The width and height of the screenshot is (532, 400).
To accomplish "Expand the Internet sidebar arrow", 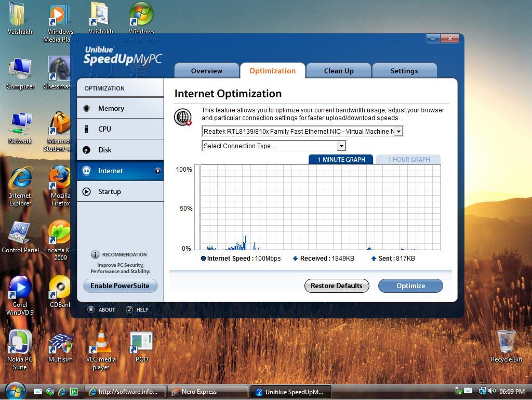I will tap(157, 171).
